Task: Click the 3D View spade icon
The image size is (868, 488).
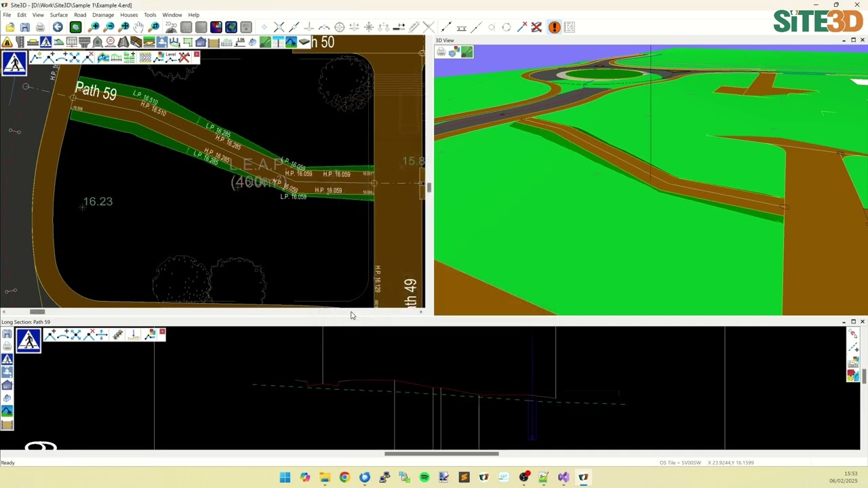Action: pos(467,52)
